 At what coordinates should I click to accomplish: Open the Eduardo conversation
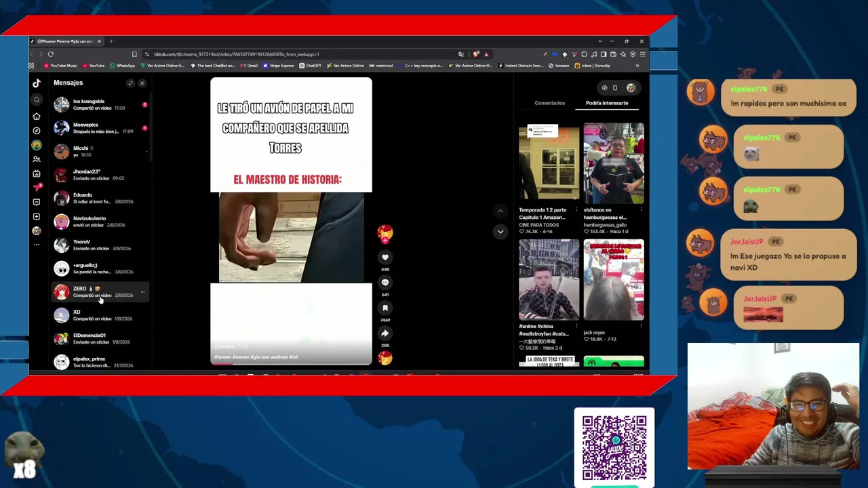(100, 198)
